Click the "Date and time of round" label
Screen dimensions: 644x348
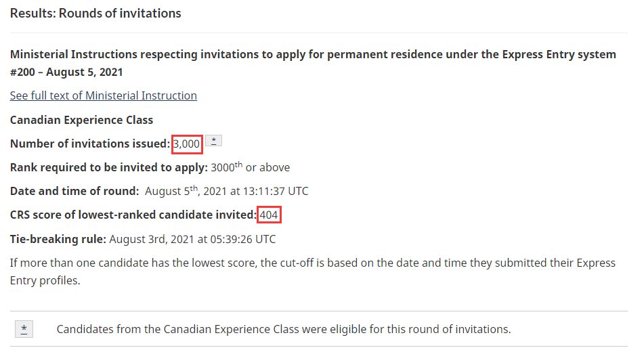[74, 191]
